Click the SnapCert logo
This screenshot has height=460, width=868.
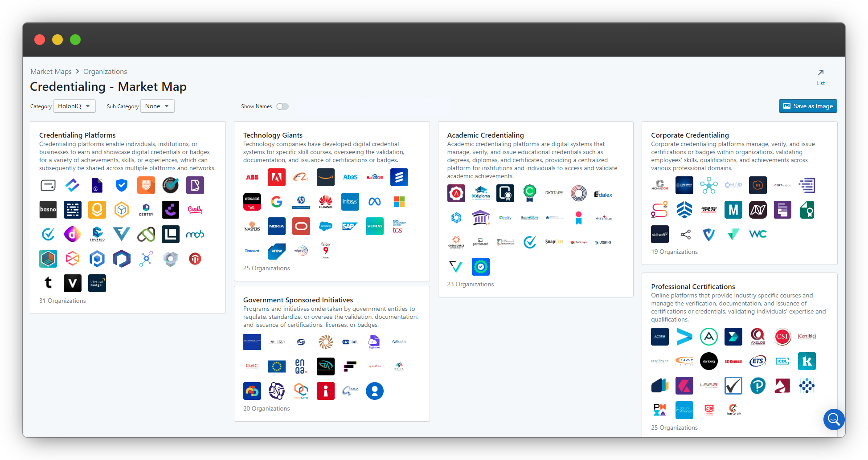click(554, 242)
